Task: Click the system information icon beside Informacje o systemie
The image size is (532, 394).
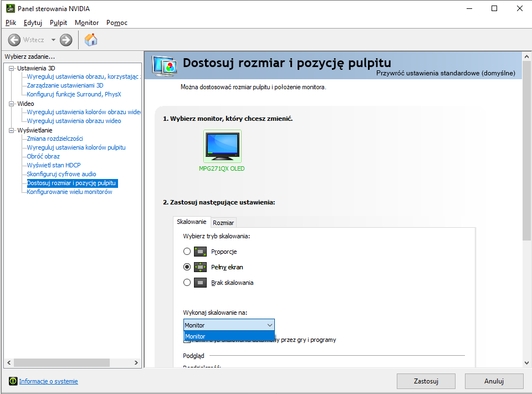Action: (13, 381)
